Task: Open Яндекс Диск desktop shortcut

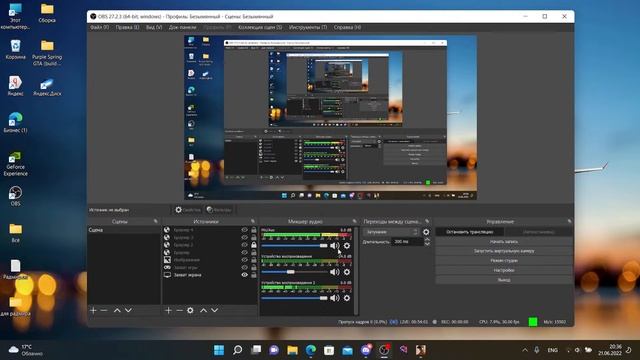Action: tap(47, 87)
